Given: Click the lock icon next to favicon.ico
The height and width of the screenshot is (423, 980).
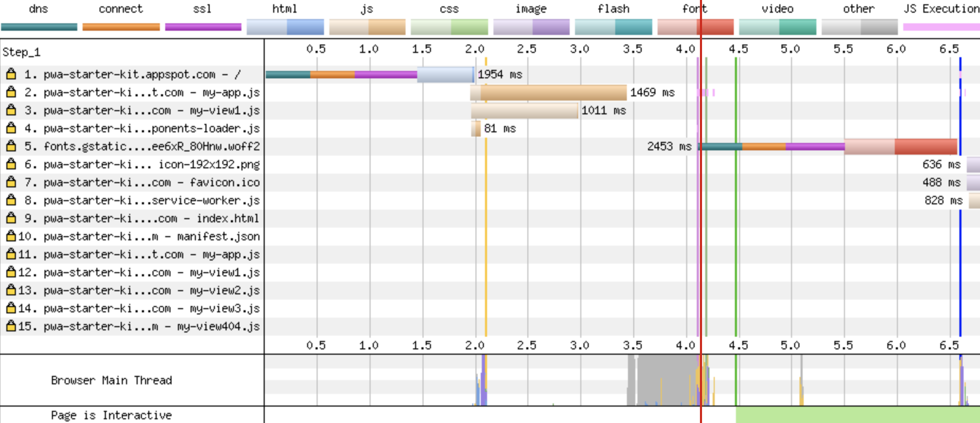Looking at the screenshot, I should coord(11,182).
